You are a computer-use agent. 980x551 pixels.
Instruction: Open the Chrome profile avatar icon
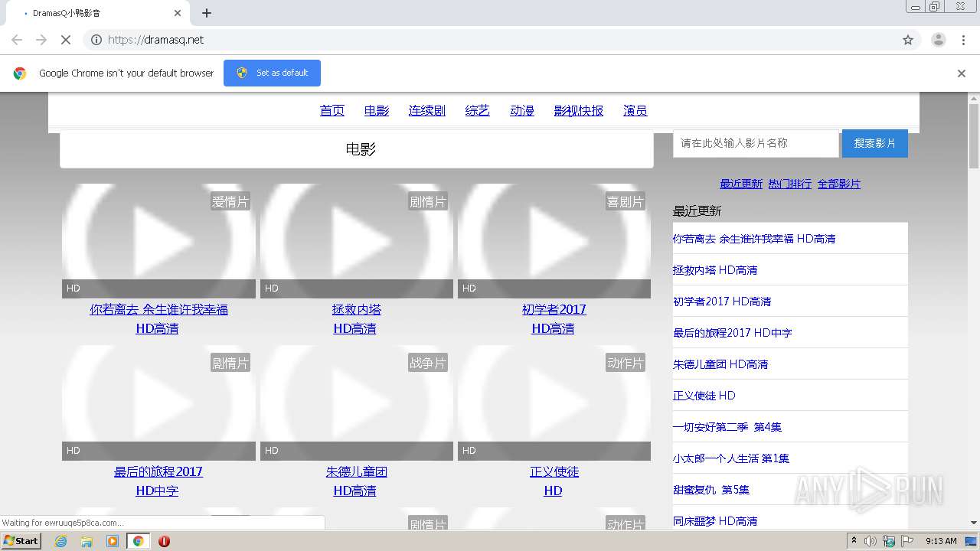[x=939, y=40]
